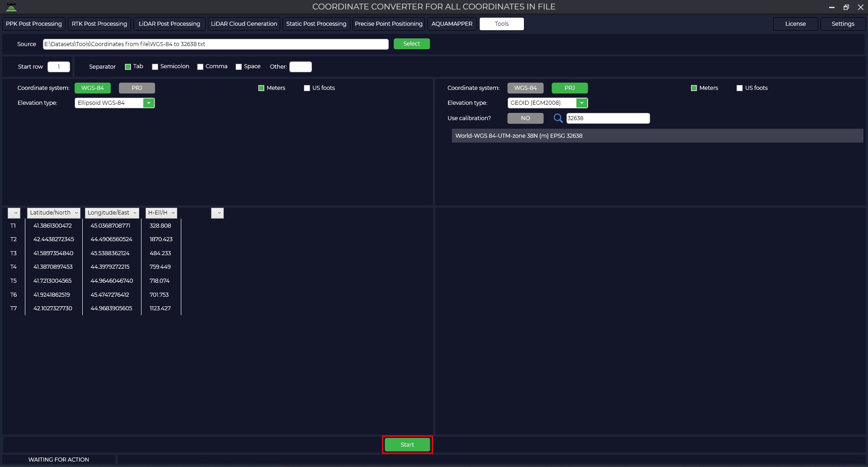Choose PRJ for source coordinate system
868x467 pixels.
tap(137, 88)
